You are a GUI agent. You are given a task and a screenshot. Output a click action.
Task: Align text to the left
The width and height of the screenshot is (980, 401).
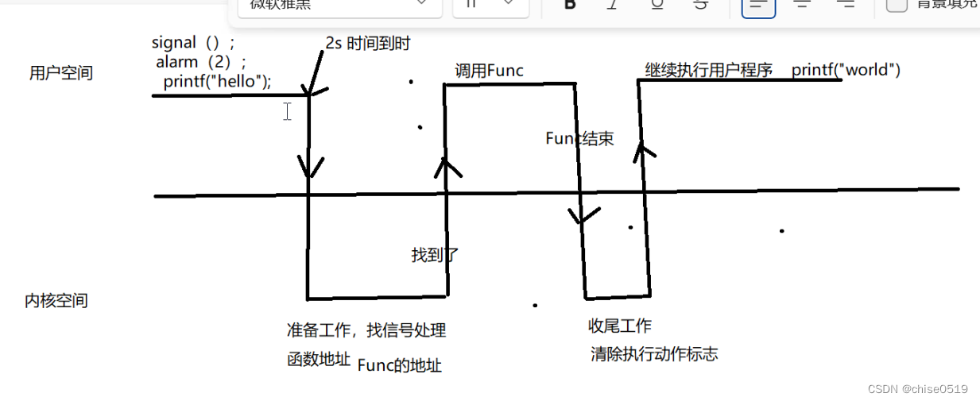coord(758,5)
